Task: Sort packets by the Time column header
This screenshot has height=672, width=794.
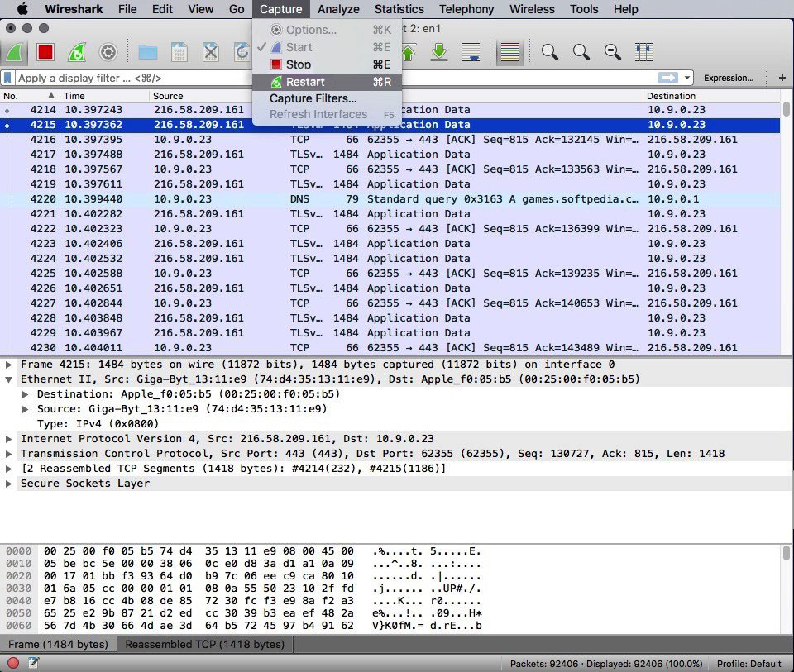Action: coord(104,96)
